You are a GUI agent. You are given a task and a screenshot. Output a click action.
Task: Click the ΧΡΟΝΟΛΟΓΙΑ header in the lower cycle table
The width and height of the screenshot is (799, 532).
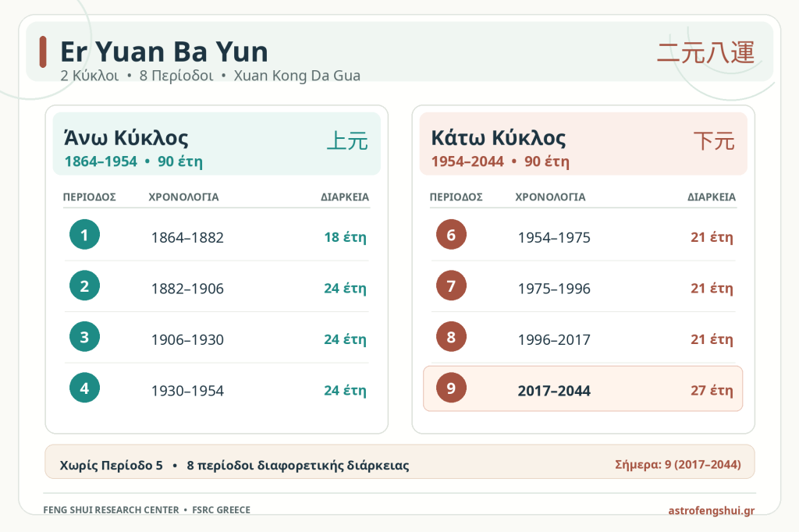pyautogui.click(x=550, y=197)
